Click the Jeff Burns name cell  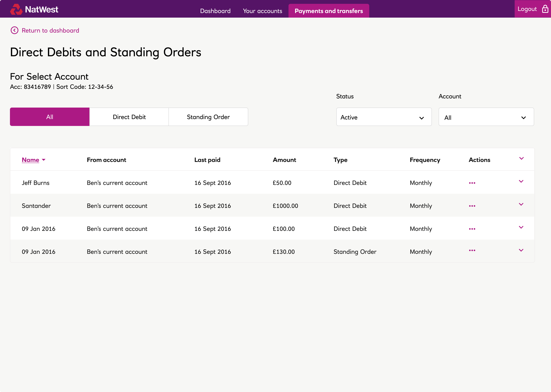point(35,183)
